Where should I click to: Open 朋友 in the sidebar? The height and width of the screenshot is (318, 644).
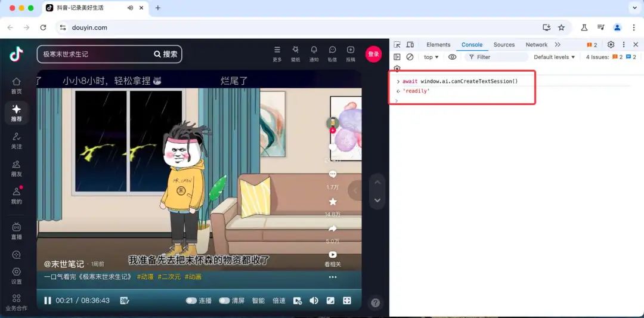(17, 168)
